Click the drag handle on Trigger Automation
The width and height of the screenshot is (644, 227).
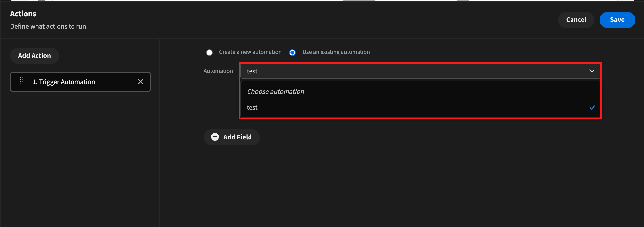pos(22,81)
